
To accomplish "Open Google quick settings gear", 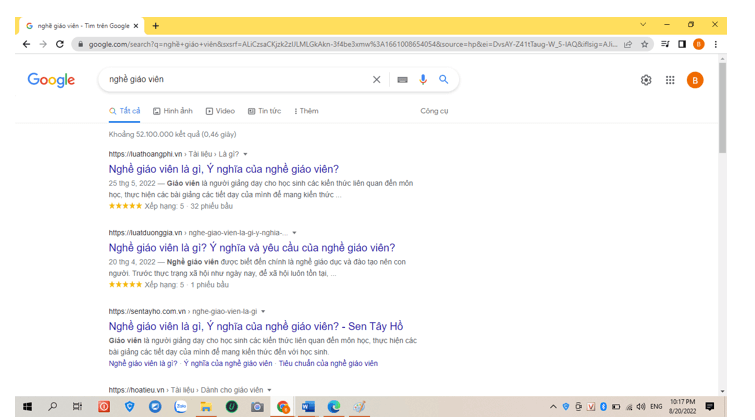I will point(646,80).
